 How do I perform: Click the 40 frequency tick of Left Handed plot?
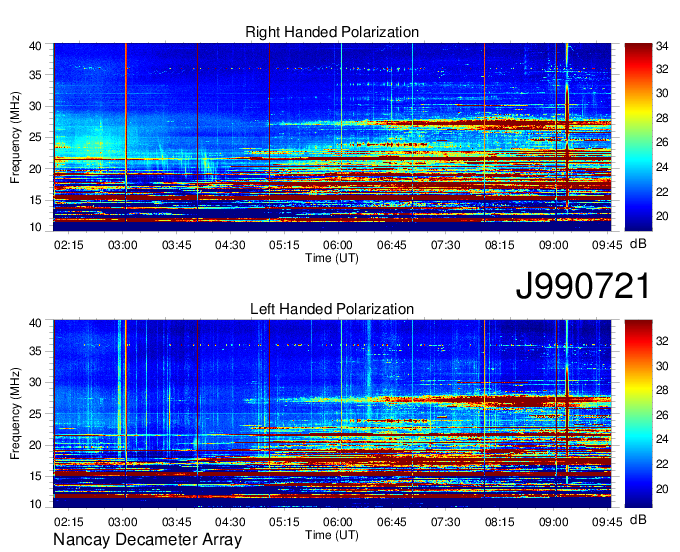pyautogui.click(x=36, y=323)
